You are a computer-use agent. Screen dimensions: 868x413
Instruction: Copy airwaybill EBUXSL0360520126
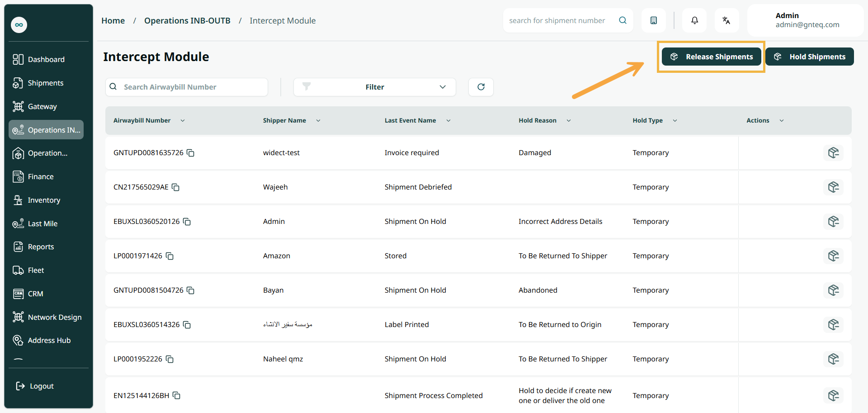coord(187,222)
